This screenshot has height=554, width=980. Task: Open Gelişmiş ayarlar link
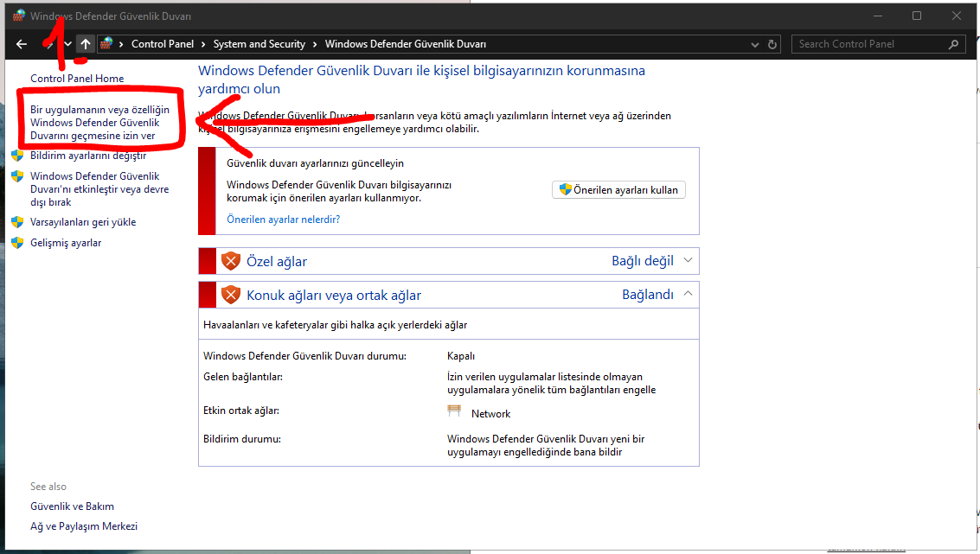66,242
